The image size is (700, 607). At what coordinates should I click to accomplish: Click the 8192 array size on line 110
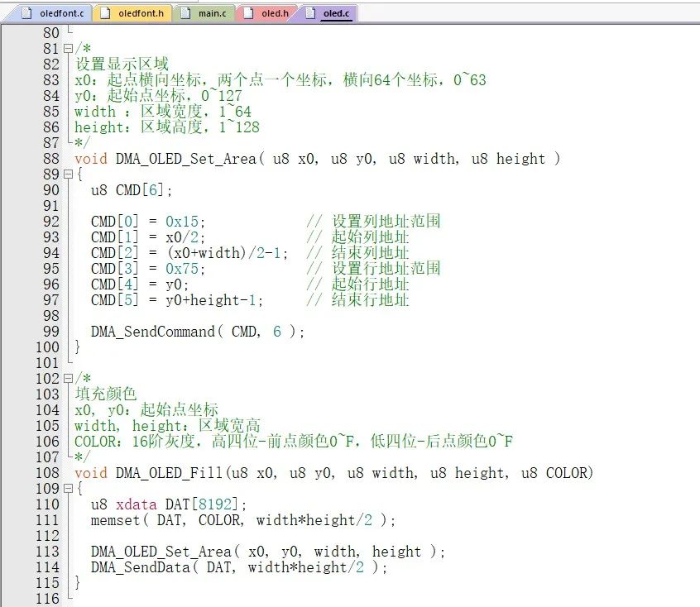(x=215, y=504)
